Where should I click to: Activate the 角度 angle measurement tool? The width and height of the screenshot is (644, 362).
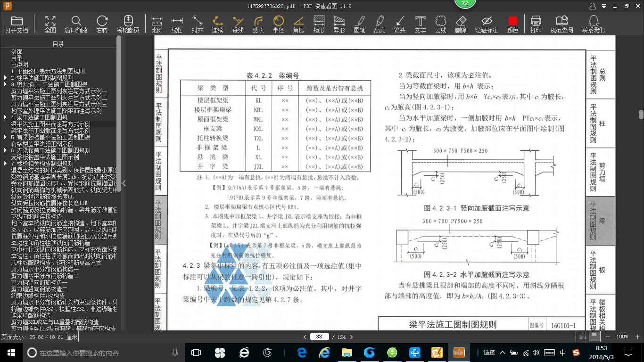pyautogui.click(x=298, y=22)
